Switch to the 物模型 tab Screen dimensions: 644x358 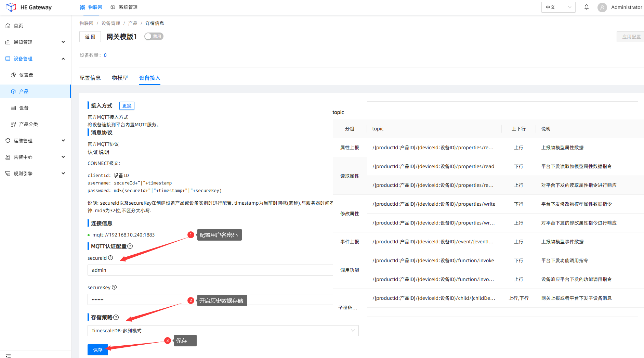(x=120, y=78)
